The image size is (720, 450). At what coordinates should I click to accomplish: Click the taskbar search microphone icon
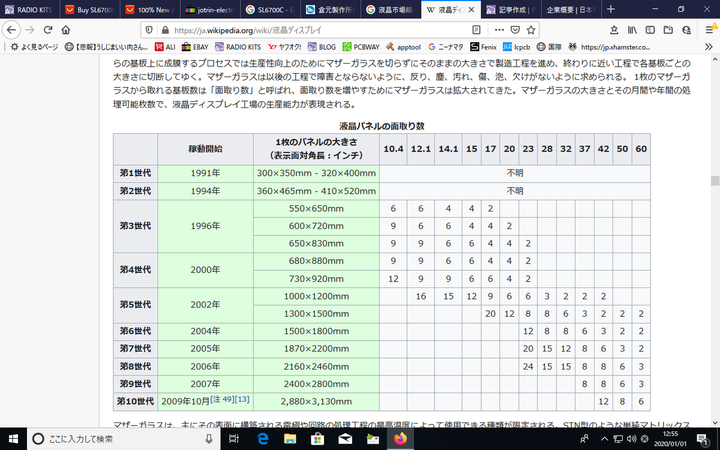click(x=209, y=439)
